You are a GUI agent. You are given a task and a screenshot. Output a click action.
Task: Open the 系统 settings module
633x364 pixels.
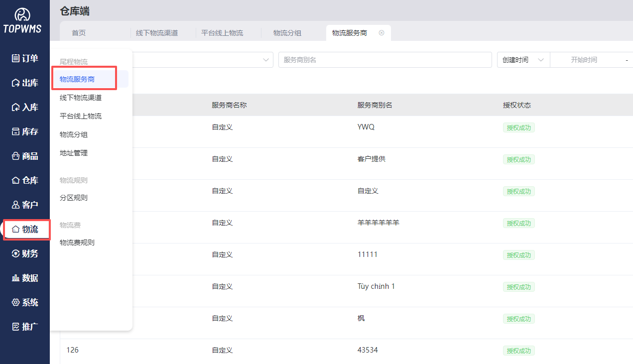pyautogui.click(x=25, y=302)
